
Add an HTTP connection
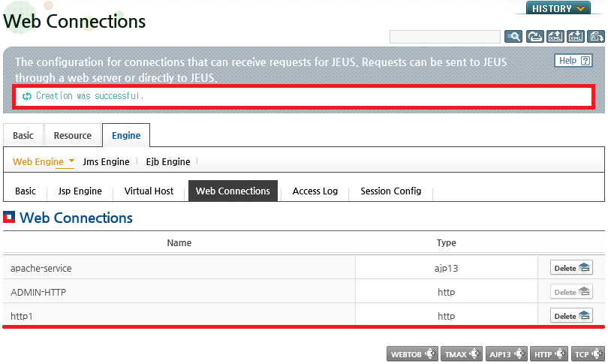tap(549, 354)
